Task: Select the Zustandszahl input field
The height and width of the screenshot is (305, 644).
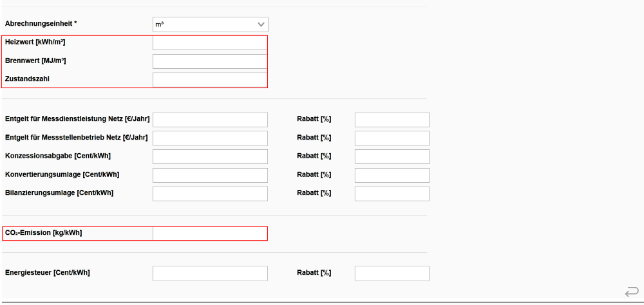Action: pyautogui.click(x=210, y=80)
